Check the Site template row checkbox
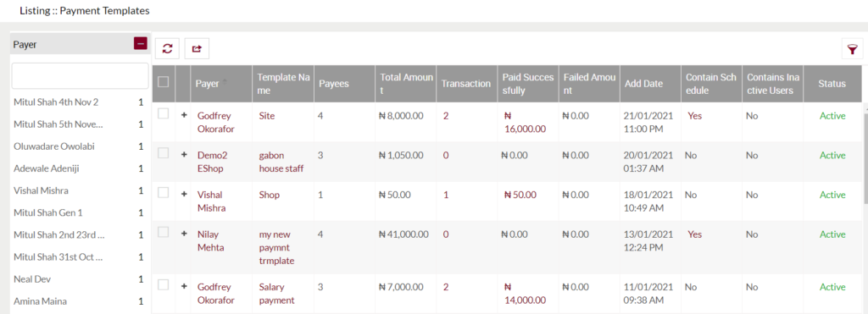 pos(164,113)
